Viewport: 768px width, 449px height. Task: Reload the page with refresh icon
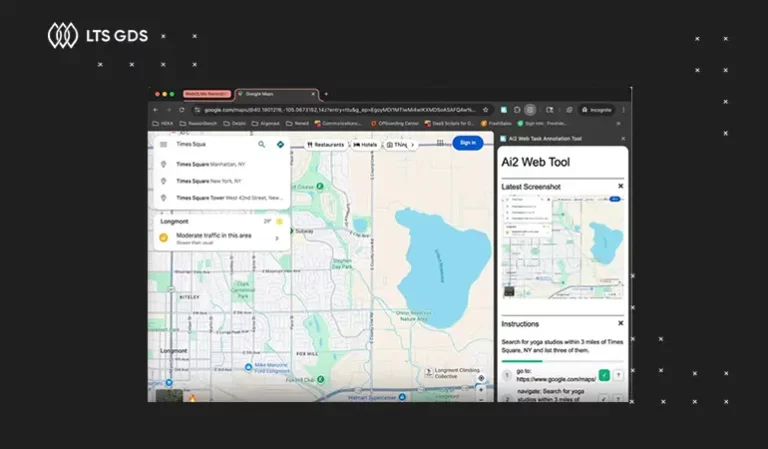tap(182, 110)
